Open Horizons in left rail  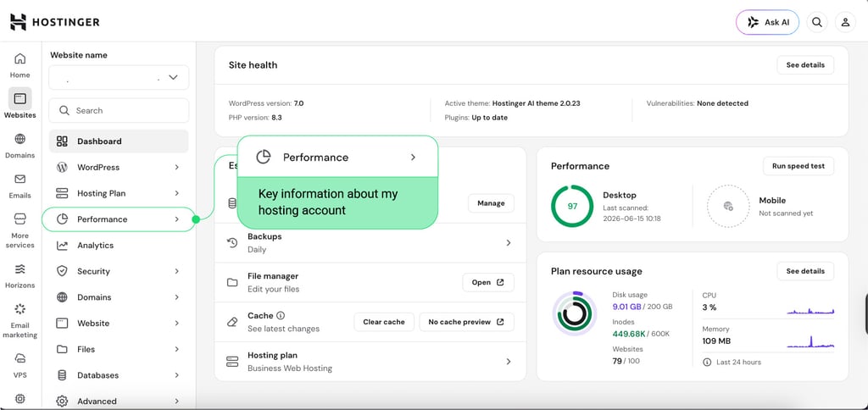tap(20, 276)
